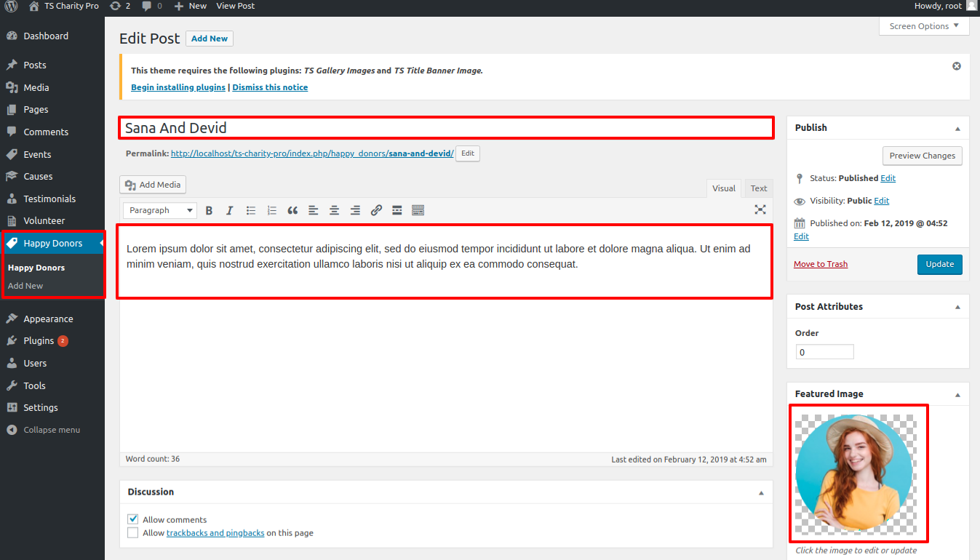
Task: Open the Paragraph format dropdown
Action: 160,210
